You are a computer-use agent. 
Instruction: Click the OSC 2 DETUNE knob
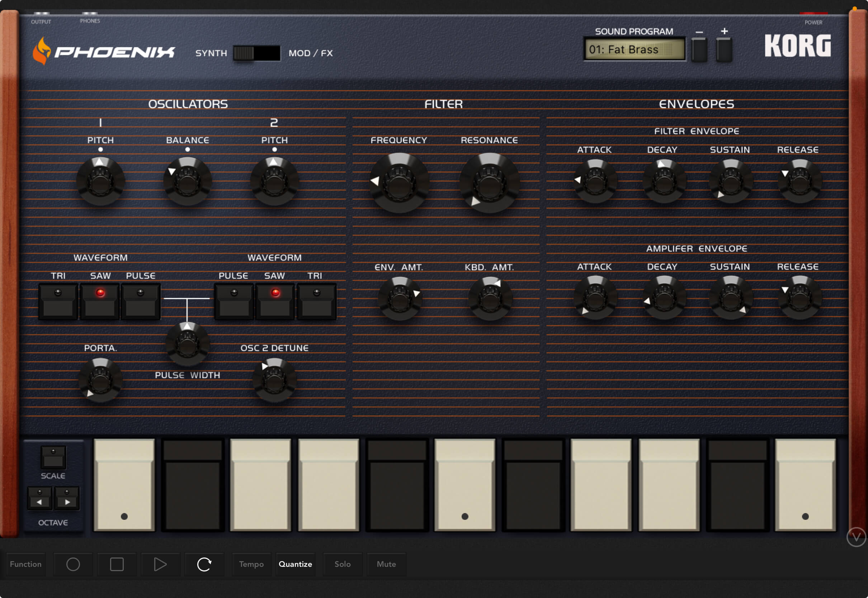coord(274,380)
